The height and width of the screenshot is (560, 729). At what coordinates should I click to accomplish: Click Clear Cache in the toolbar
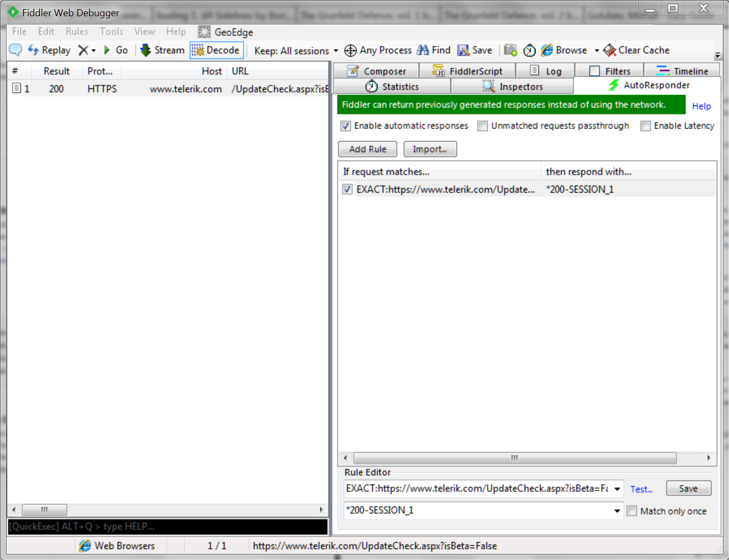(x=637, y=50)
